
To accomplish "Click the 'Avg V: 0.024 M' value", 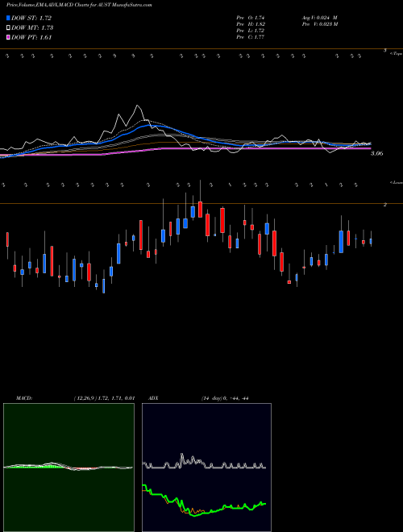I will [x=319, y=18].
